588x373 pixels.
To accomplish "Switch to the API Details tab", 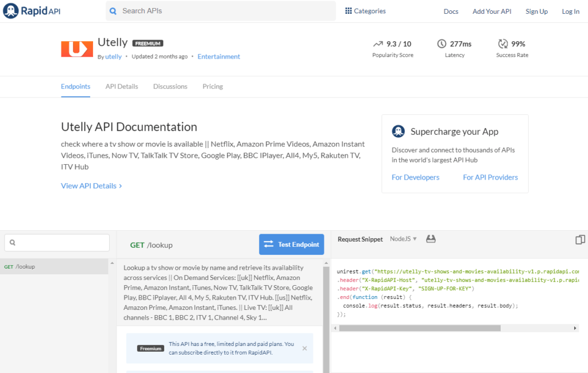I will tap(122, 87).
